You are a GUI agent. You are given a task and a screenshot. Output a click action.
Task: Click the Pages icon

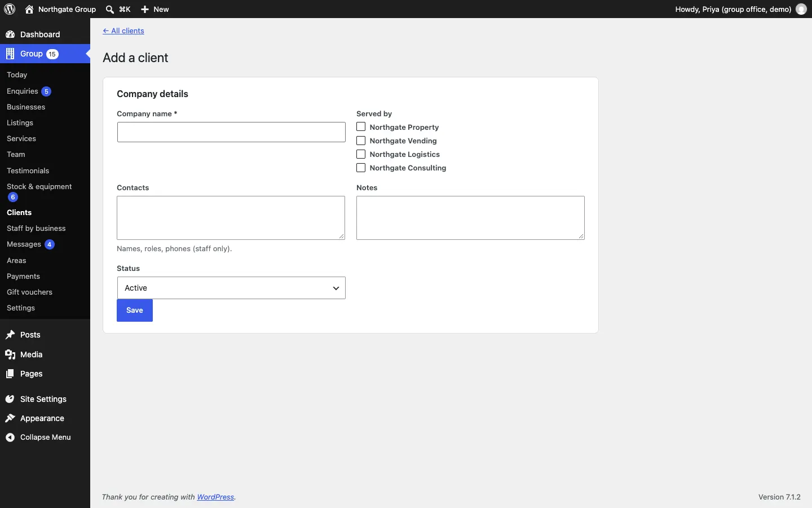pos(10,374)
